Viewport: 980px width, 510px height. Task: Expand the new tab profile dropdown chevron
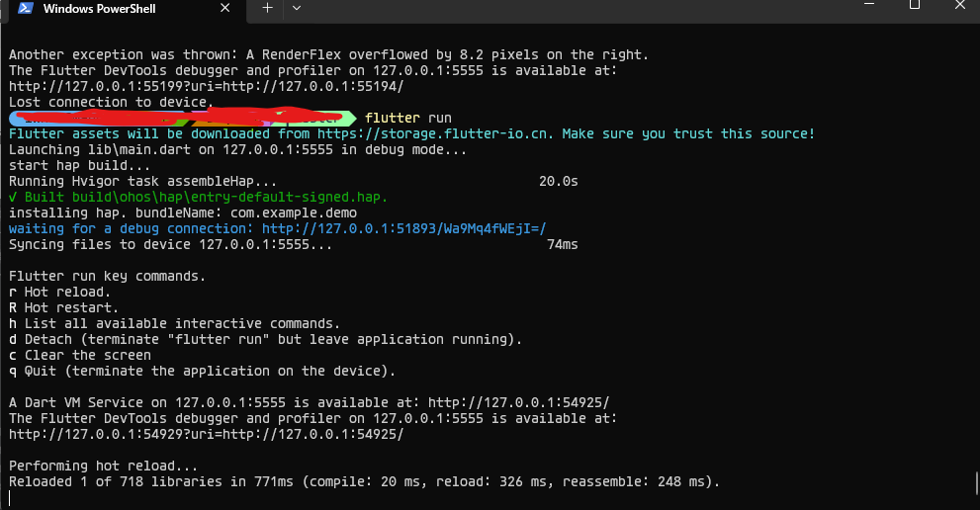pyautogui.click(x=297, y=8)
